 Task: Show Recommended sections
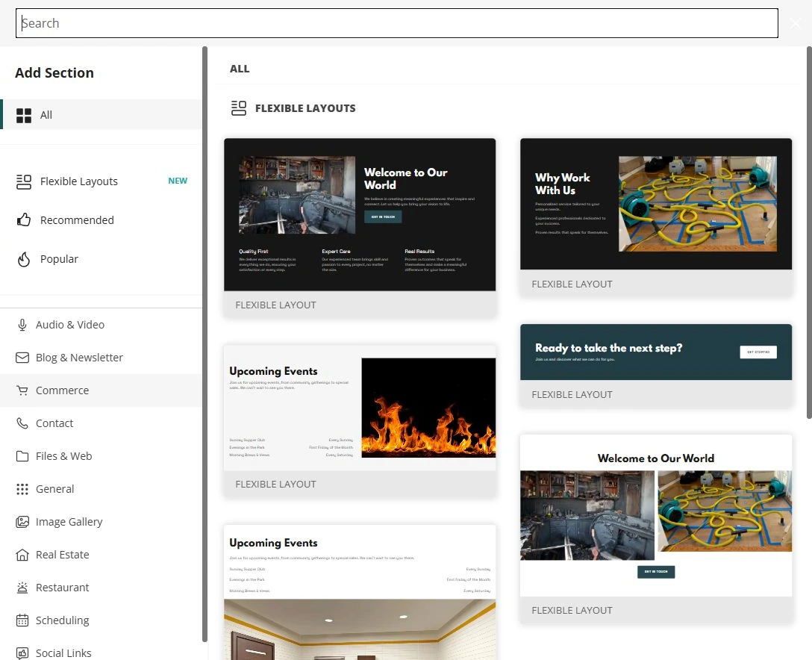point(77,220)
